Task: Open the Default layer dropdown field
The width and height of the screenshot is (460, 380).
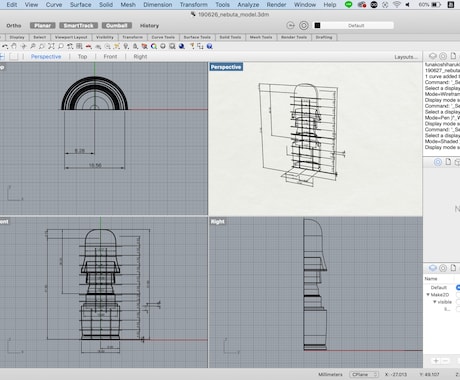Action: pyautogui.click(x=356, y=25)
